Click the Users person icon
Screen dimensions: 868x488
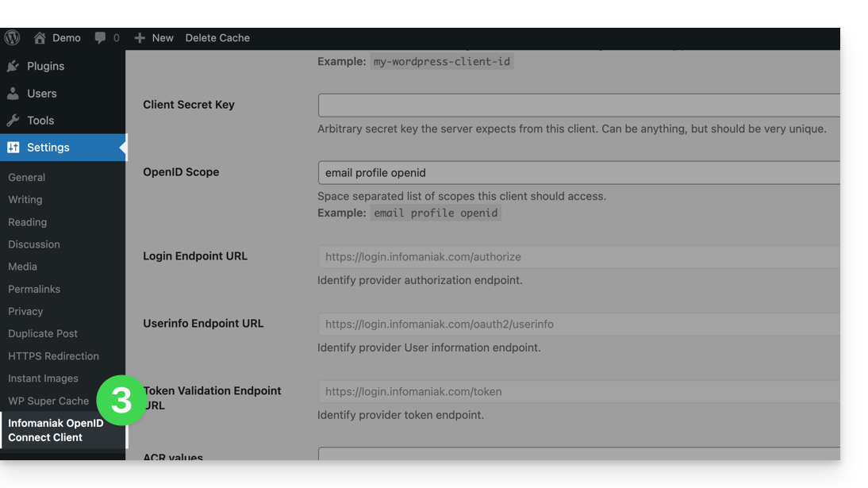pyautogui.click(x=13, y=93)
